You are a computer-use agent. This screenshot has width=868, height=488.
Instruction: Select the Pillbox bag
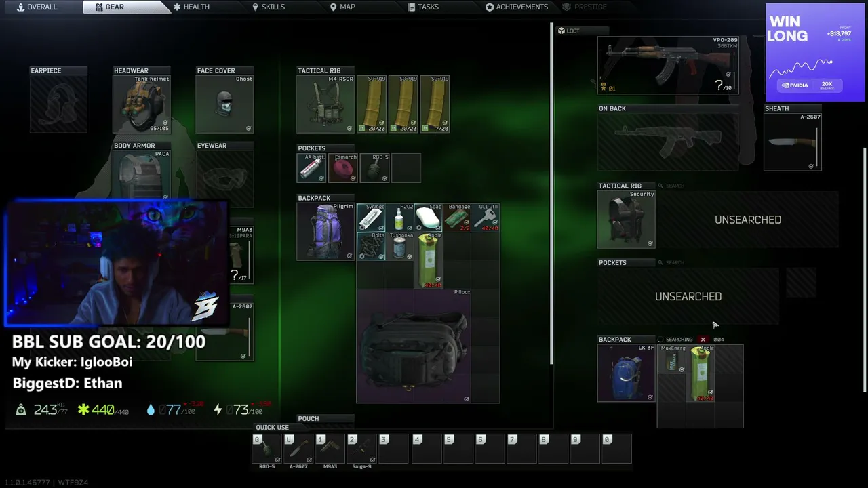414,346
